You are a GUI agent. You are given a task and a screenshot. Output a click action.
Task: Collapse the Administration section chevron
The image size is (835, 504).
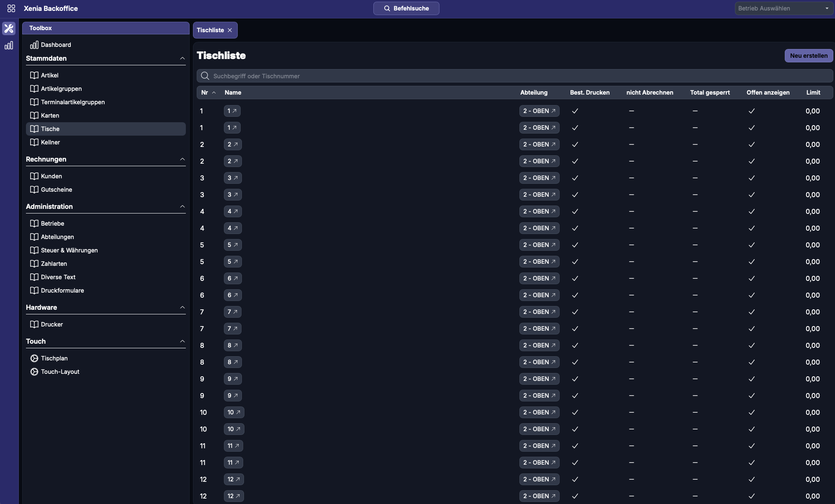[182, 206]
